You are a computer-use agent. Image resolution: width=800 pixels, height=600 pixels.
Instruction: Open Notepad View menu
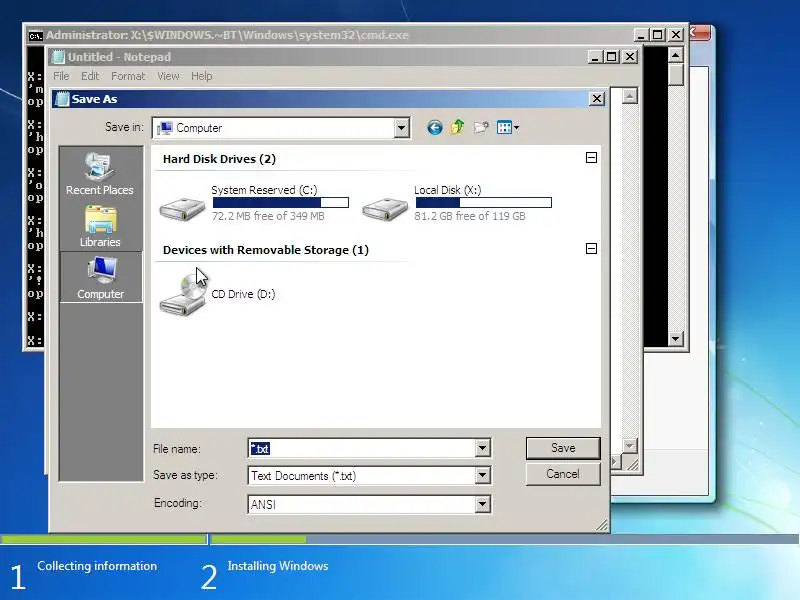(168, 76)
